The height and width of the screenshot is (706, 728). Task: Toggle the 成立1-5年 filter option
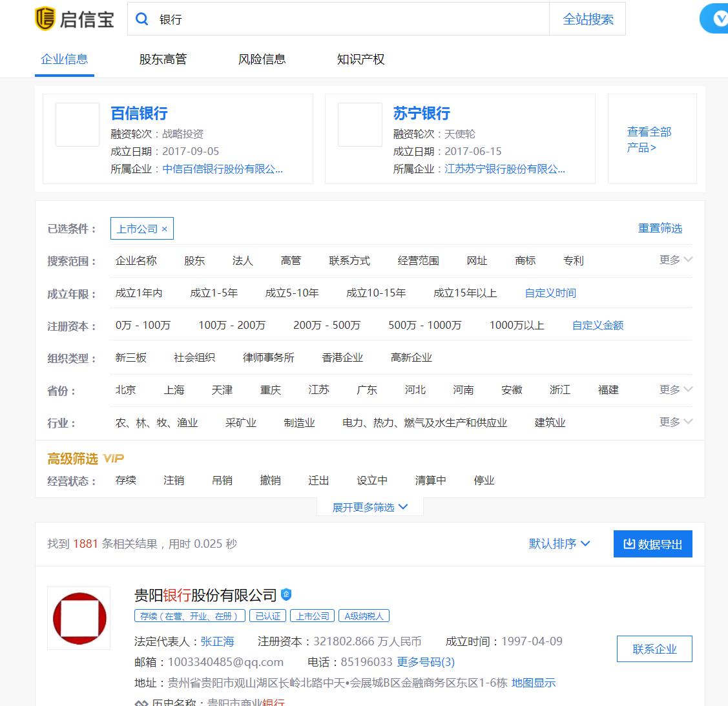click(214, 293)
